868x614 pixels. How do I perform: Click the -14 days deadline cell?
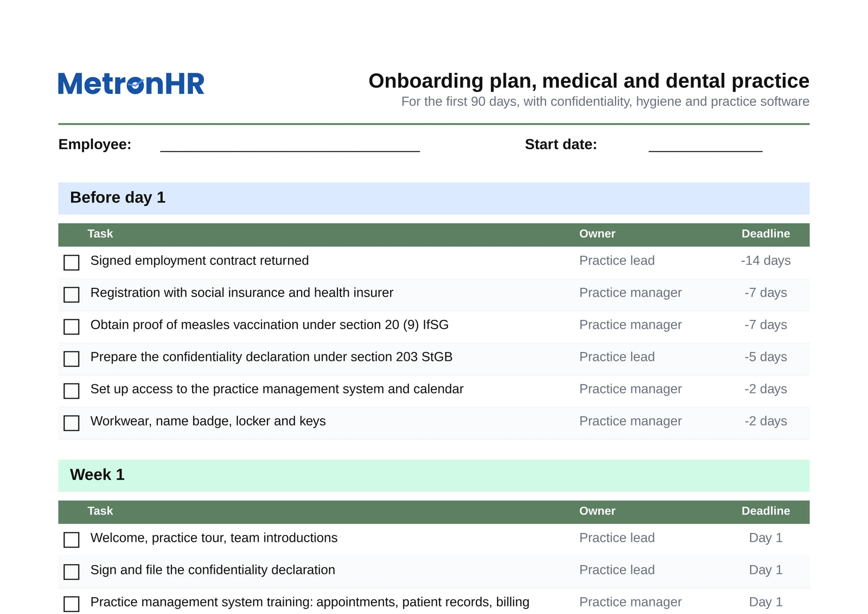766,261
